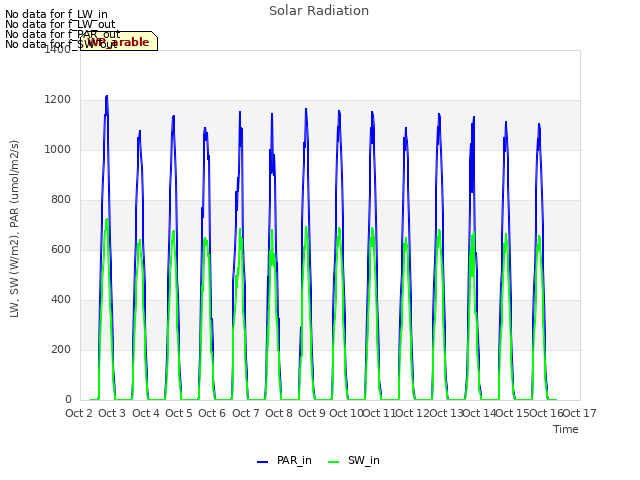Toggle the PAR_in legend entry
Viewport: 640px width, 480px height.
click(x=284, y=460)
